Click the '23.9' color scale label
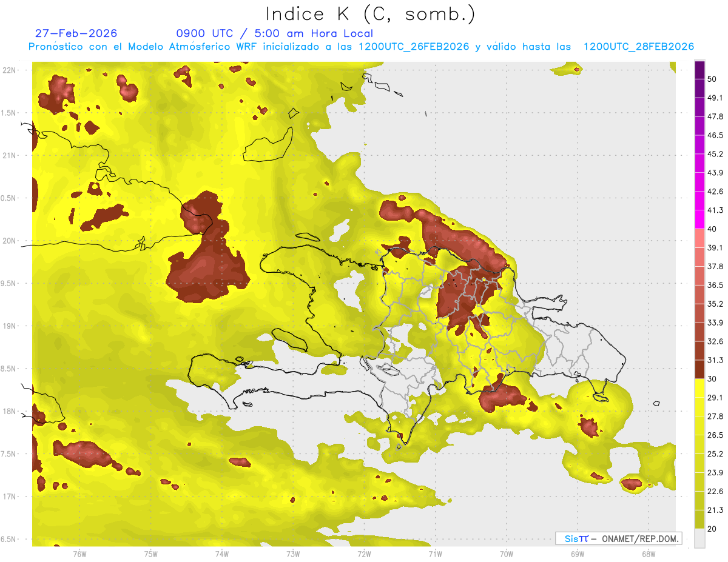 coord(715,473)
